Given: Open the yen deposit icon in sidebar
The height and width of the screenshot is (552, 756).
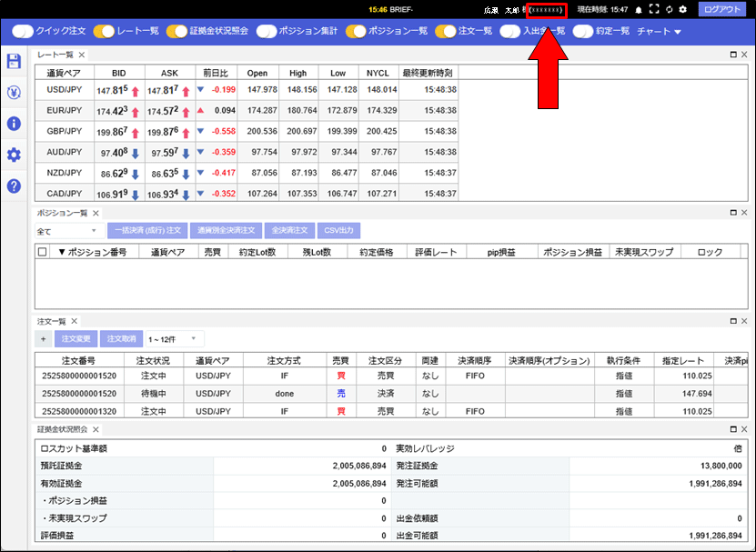Looking at the screenshot, I should (14, 93).
